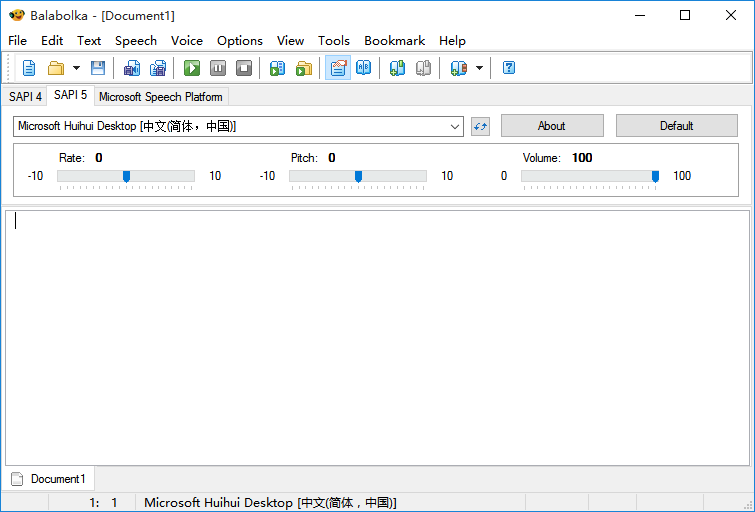Click the insert quick bookmark icon
This screenshot has width=755, height=512.
[397, 68]
